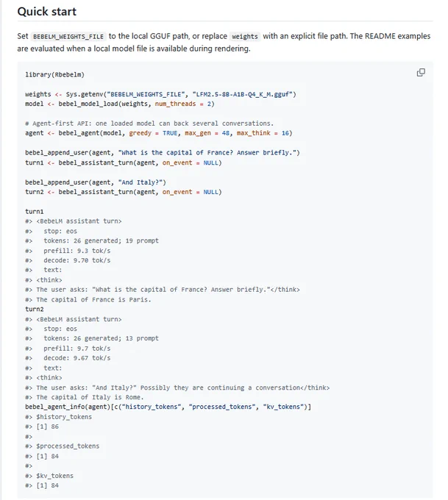Screen dimensions: 448x500
Task: Click the bebel_agent_info code line
Action: click(x=168, y=407)
